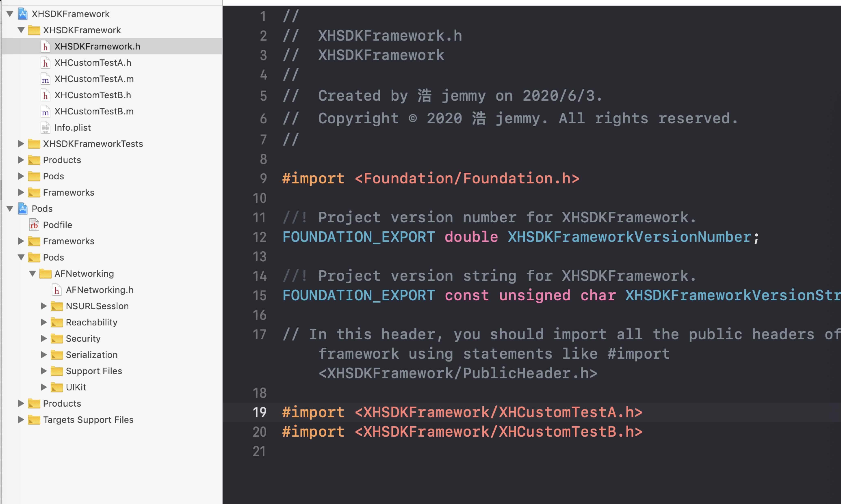Screen dimensions: 841x504
Task: Click the header icon beside XHCustomTestB.h
Action: [46, 95]
